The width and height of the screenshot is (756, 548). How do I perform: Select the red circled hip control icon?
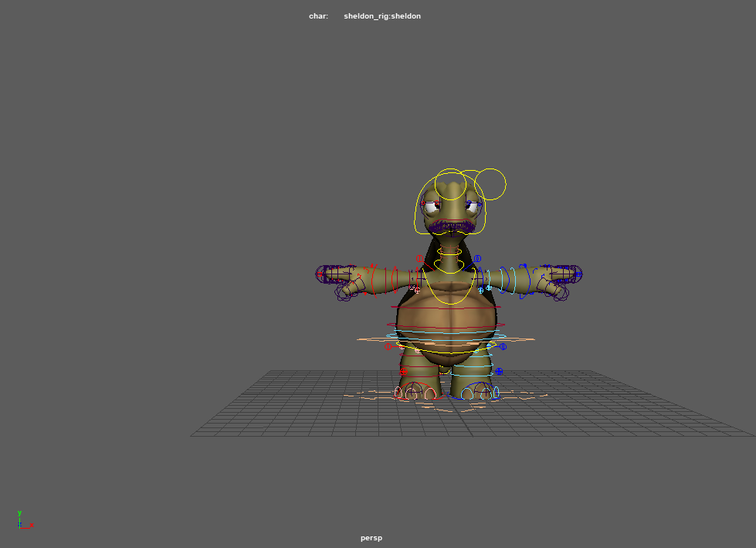388,347
